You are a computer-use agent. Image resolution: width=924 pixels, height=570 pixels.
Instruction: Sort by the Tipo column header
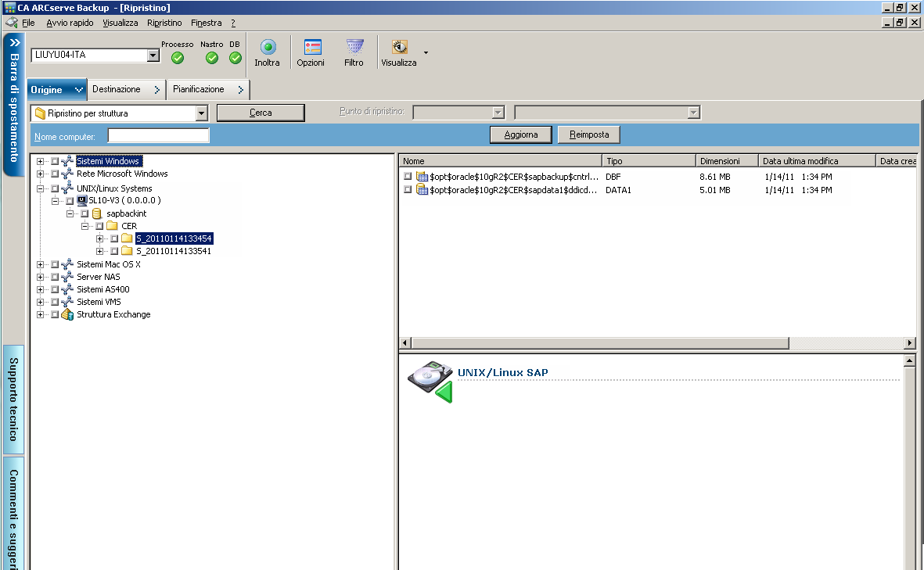(x=649, y=161)
